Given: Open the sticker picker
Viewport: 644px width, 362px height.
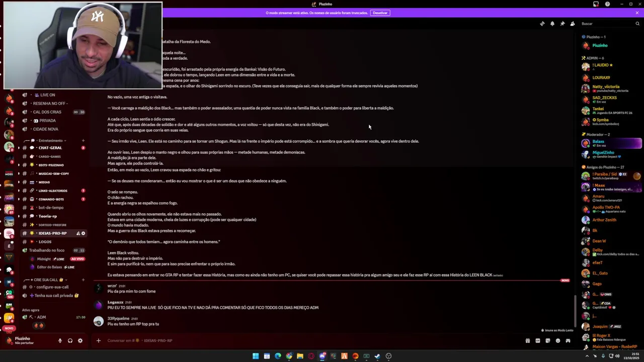Looking at the screenshot, I should pos(547,340).
